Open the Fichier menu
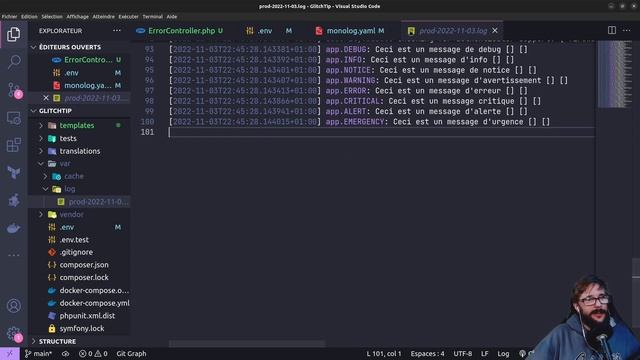This screenshot has height=360, width=640. point(9,17)
